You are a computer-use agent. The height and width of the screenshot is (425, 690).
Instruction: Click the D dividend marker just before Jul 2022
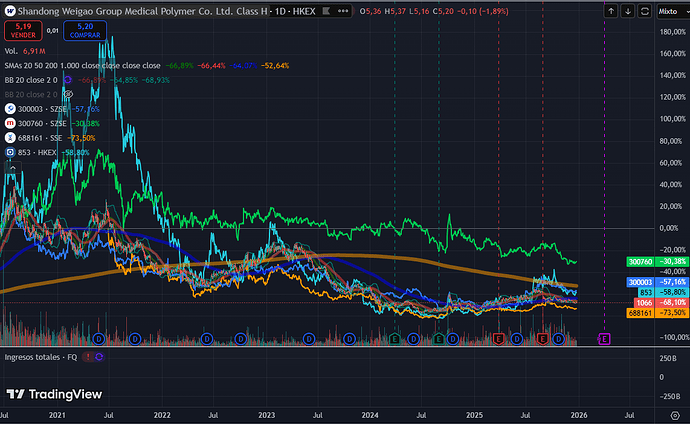(x=207, y=339)
